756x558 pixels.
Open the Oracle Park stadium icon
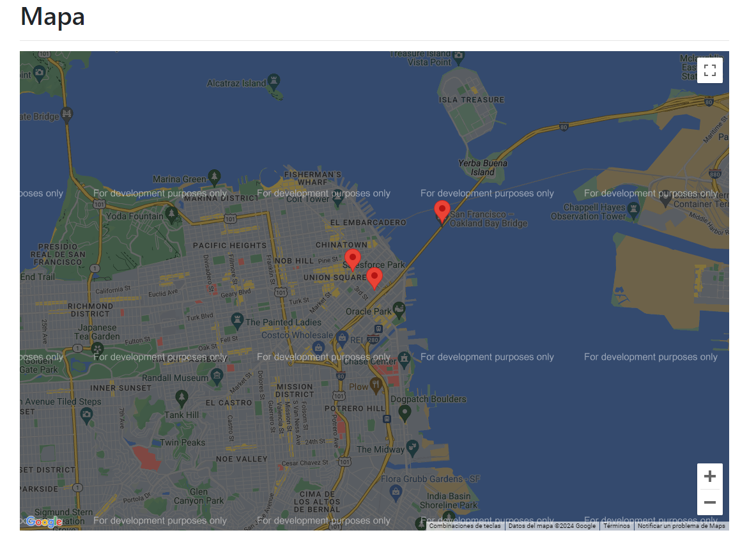(x=399, y=309)
